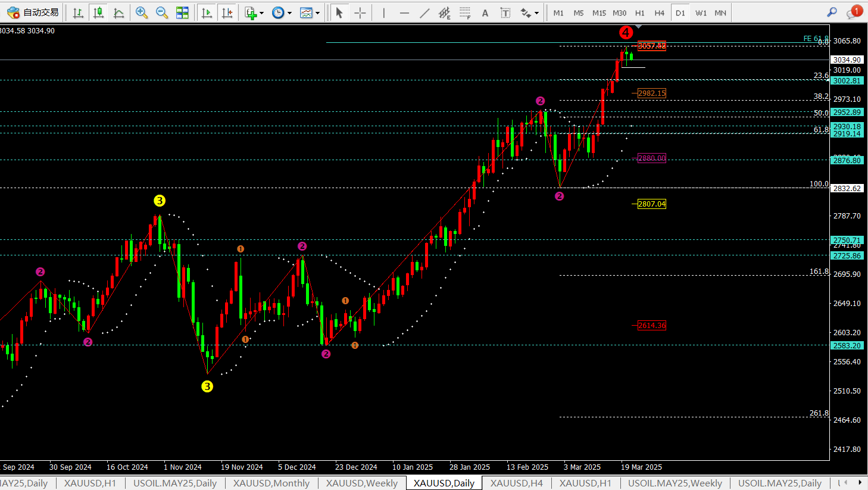Click the red wave marker 4 on chart
868x490 pixels.
coord(625,32)
